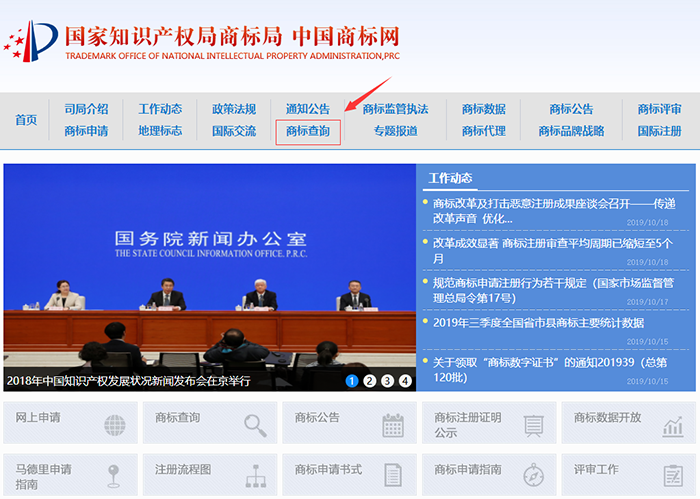Click the press conference banner image
The image size is (700, 499).
[x=208, y=270]
